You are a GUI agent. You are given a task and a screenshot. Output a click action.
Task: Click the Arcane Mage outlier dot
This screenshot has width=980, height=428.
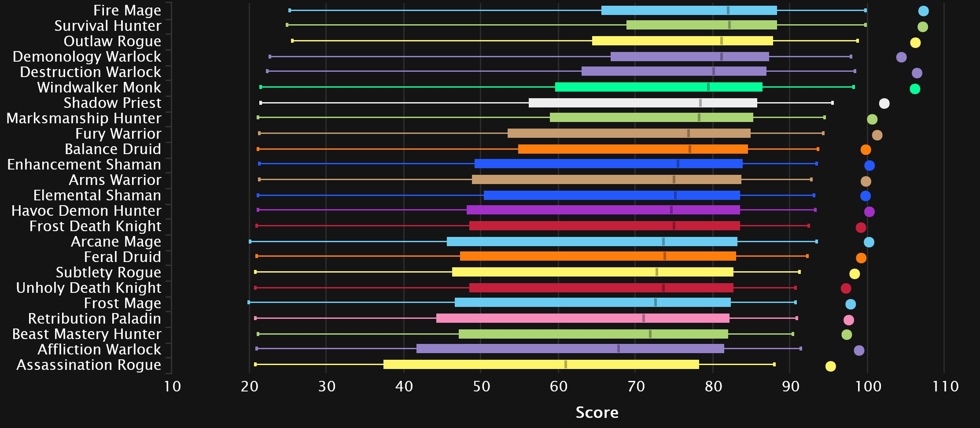pyautogui.click(x=869, y=242)
